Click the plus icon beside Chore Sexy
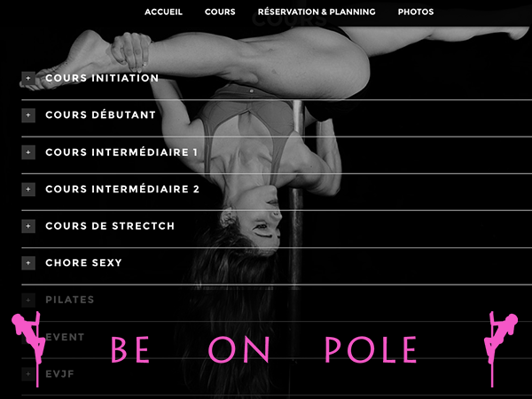The width and height of the screenshot is (532, 399). 28,263
